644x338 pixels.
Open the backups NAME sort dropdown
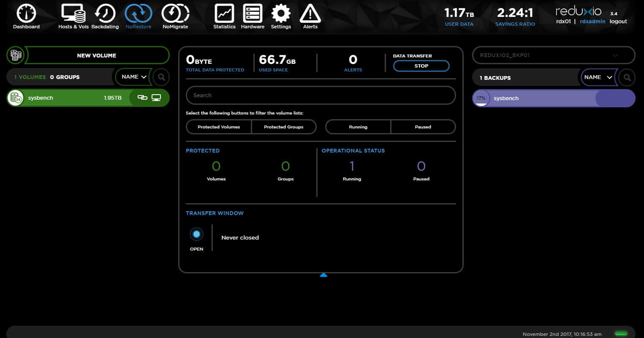click(x=598, y=77)
